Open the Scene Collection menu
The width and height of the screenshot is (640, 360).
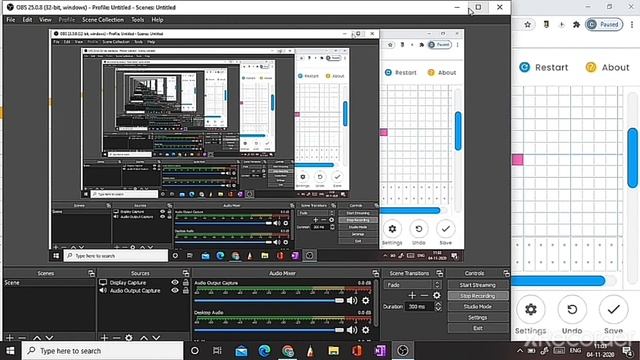click(x=102, y=20)
